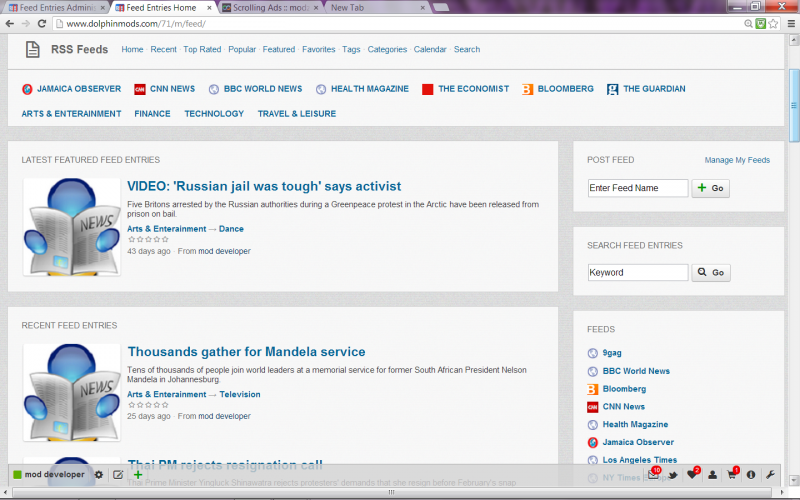Click the horizontal scrollbar at bottom
Screen dimensions: 800x500
click(391, 493)
